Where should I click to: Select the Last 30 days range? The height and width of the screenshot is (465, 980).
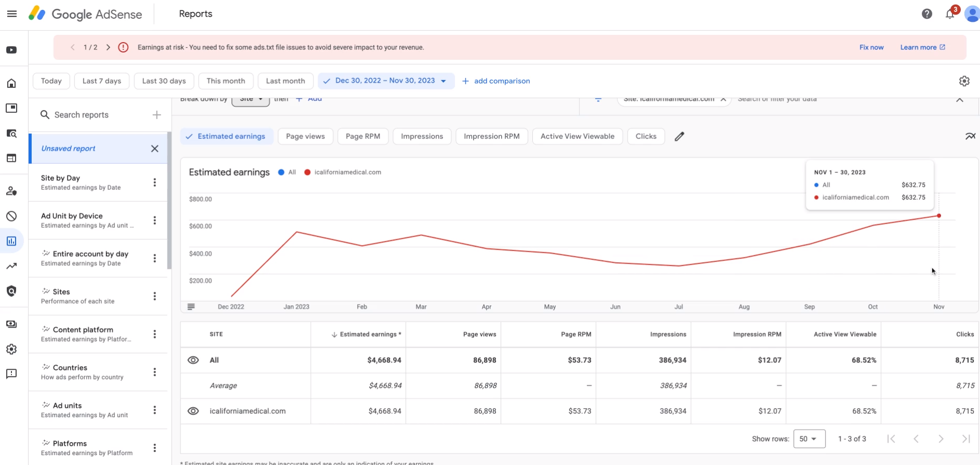point(164,81)
